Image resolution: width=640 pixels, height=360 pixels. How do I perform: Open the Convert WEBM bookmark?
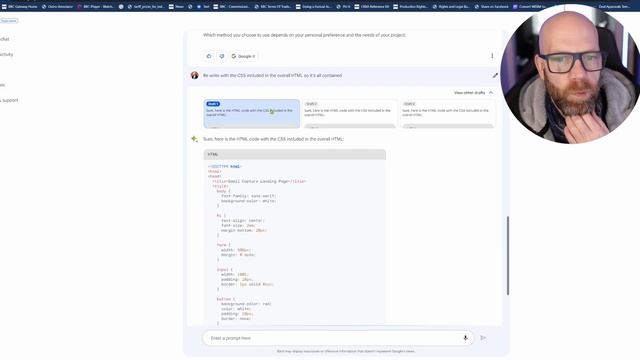(x=530, y=7)
